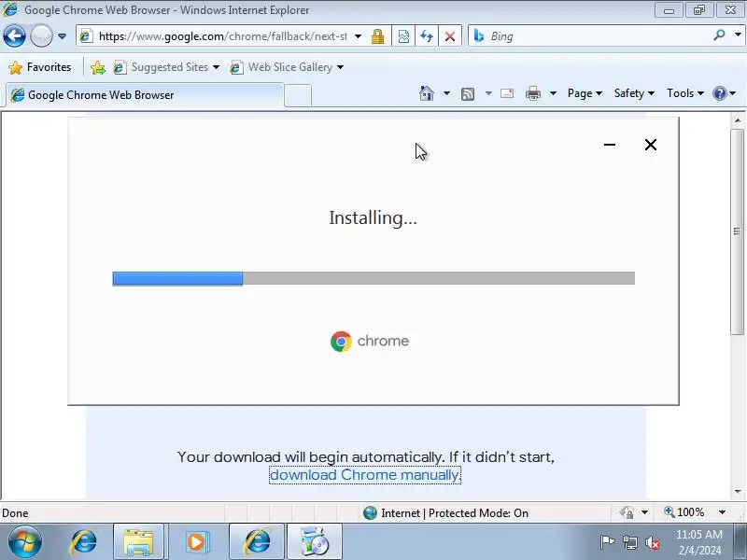Open the Page menu
Screen dimensions: 747x560
pyautogui.click(x=585, y=93)
